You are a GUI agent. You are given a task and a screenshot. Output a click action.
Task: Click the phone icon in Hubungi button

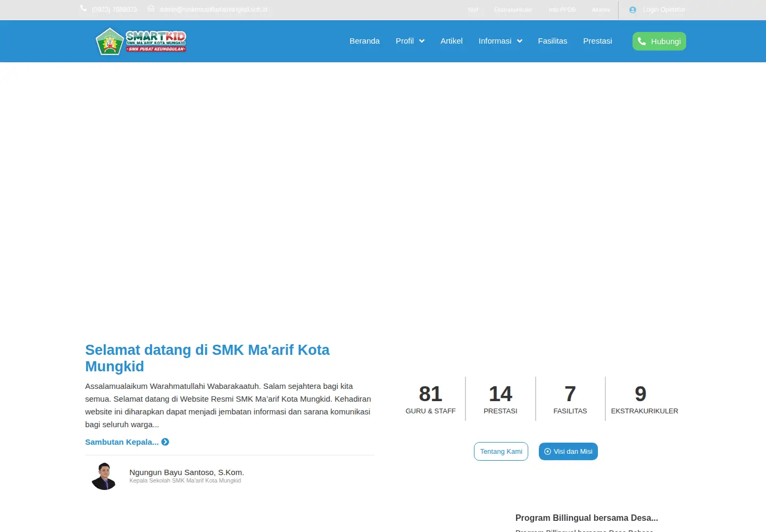[x=642, y=41]
